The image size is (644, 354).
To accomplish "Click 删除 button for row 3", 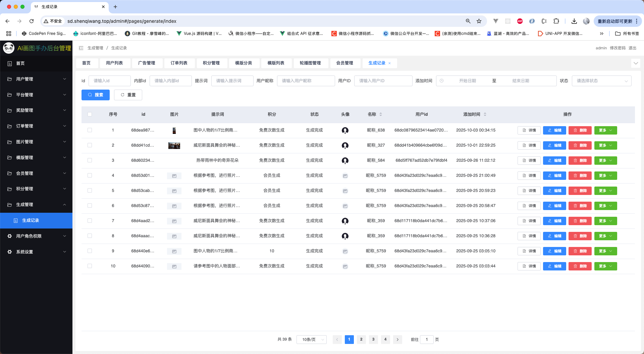I will [580, 160].
